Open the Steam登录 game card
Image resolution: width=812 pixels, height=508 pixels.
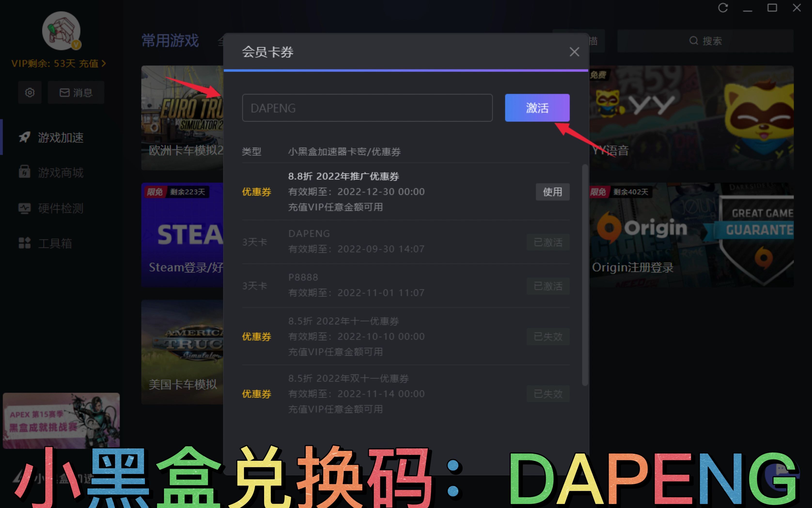click(182, 234)
